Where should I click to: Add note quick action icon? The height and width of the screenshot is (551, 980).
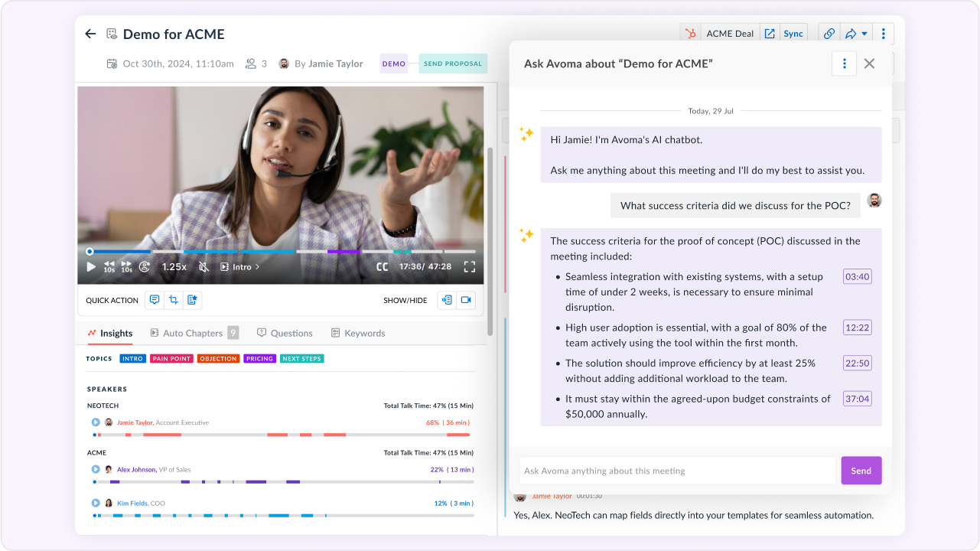pos(192,300)
